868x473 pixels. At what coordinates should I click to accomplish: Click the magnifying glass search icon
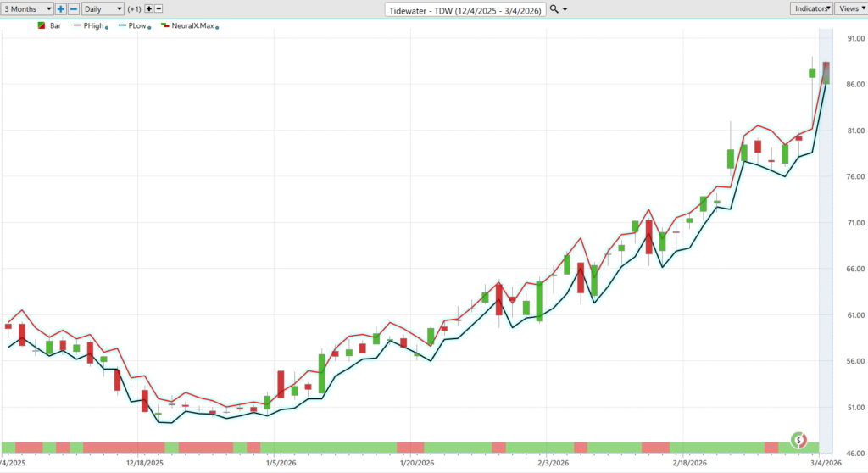[554, 8]
